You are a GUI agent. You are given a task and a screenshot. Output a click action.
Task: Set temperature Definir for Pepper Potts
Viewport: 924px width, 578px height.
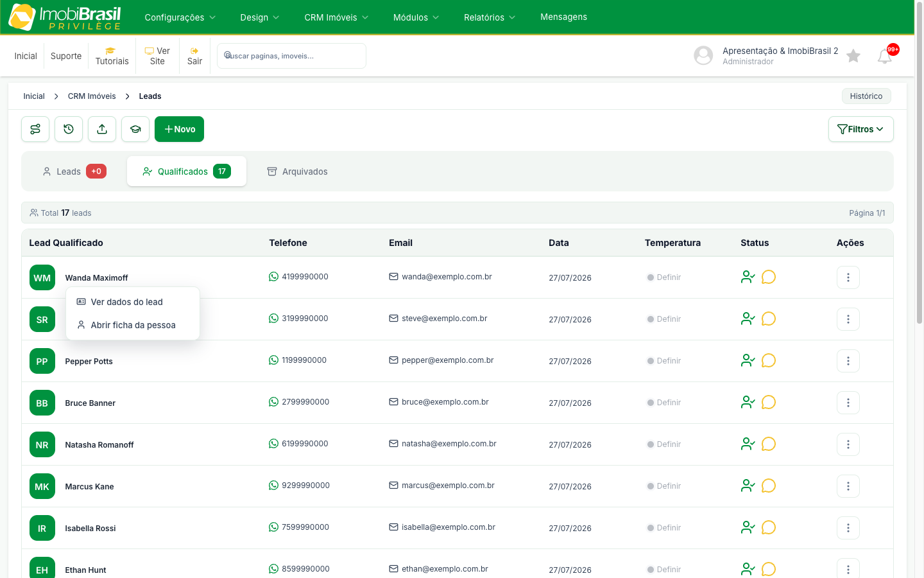point(664,361)
